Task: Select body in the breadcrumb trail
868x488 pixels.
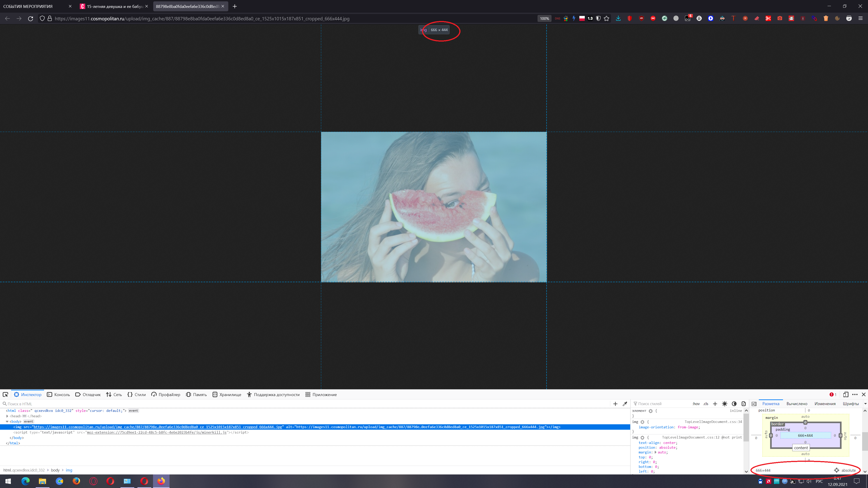Action: tap(55, 470)
